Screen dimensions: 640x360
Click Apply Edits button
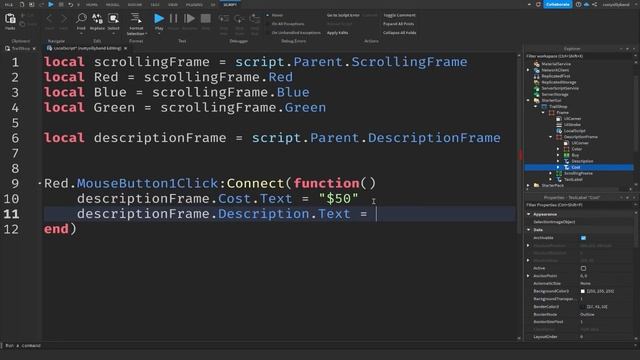[x=338, y=33]
